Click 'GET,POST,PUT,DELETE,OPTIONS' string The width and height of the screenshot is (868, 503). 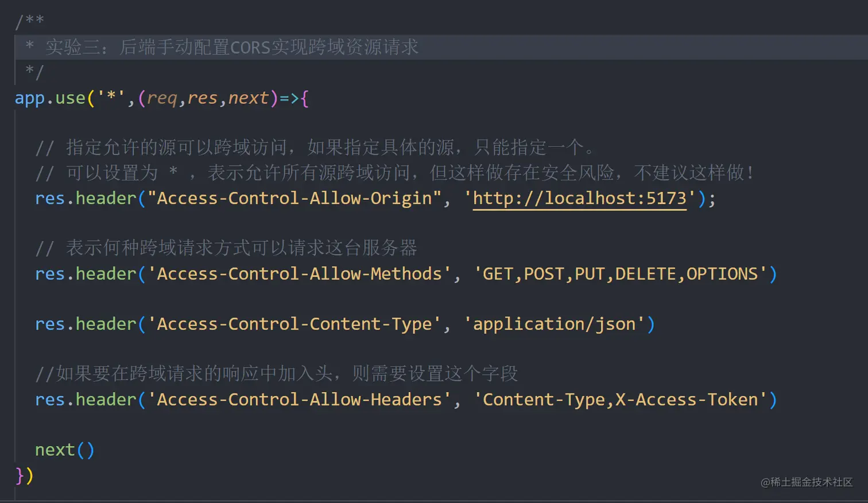coord(621,274)
